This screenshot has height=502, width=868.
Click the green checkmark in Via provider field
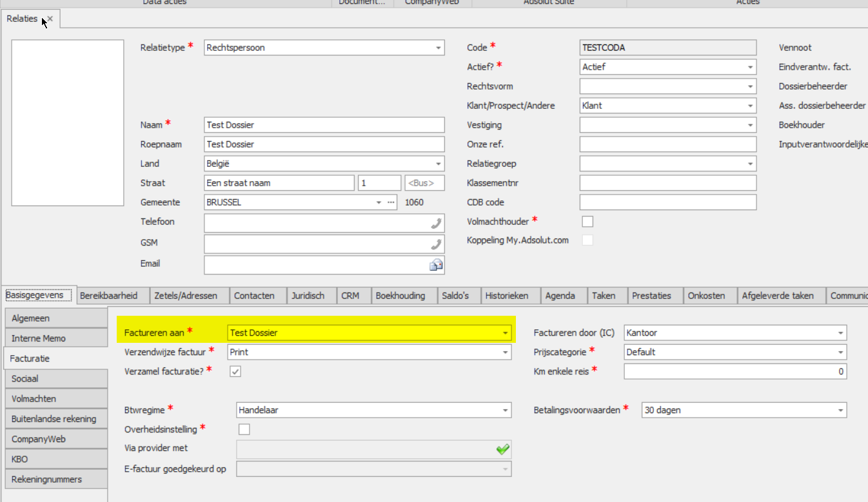click(x=503, y=449)
